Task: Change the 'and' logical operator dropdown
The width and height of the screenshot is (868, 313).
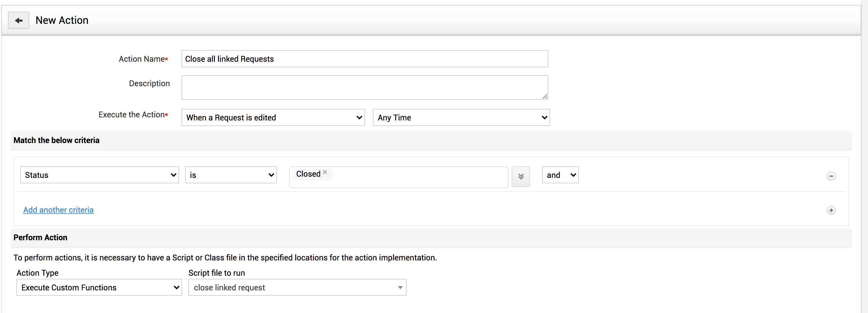Action: 560,175
